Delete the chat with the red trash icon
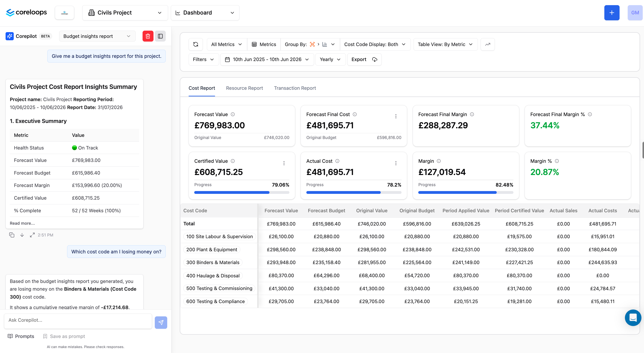Viewport: 644px width, 353px height. click(148, 36)
